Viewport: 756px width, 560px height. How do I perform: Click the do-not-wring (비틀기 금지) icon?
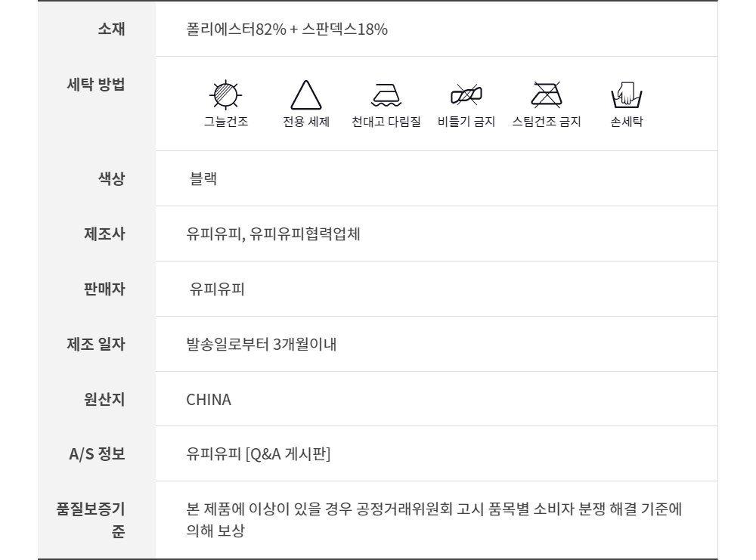(x=466, y=95)
